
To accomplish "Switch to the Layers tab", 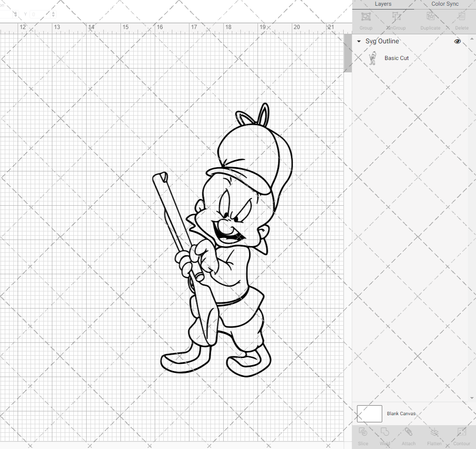I will click(x=383, y=4).
